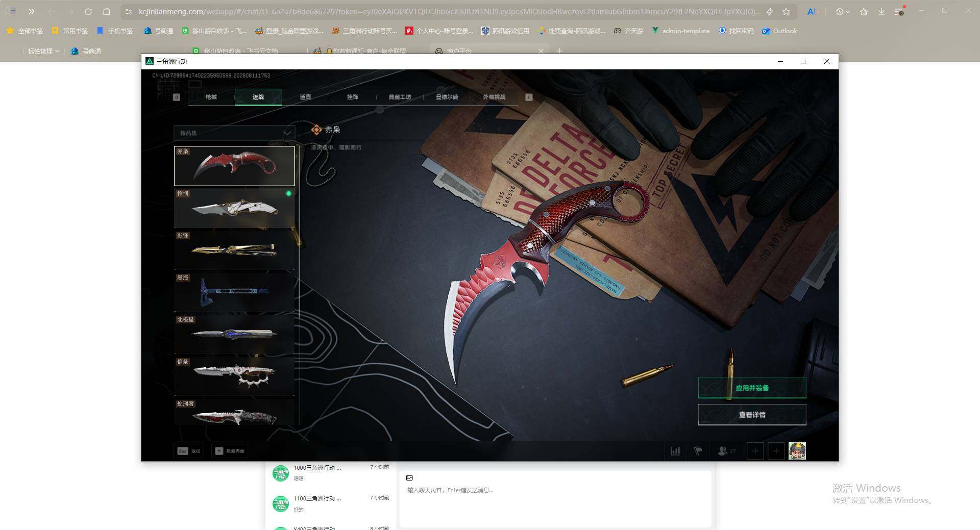Image resolution: width=980 pixels, height=530 pixels.
Task: Click the browser back arrow
Action: (x=52, y=11)
